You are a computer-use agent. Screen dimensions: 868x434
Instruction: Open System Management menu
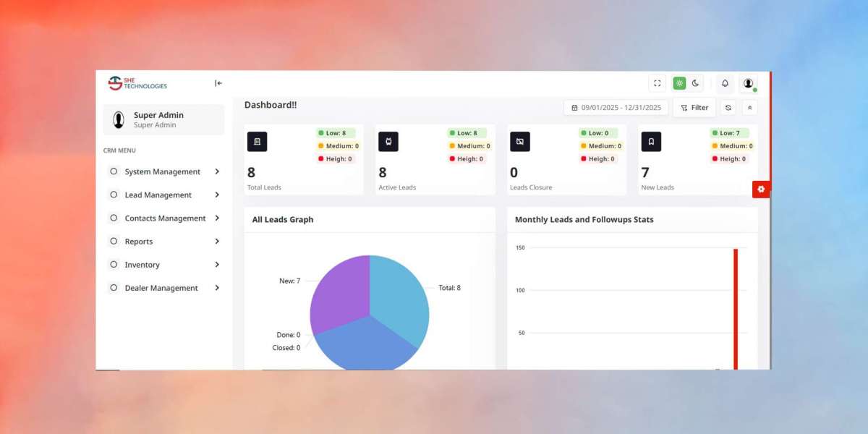click(x=164, y=171)
